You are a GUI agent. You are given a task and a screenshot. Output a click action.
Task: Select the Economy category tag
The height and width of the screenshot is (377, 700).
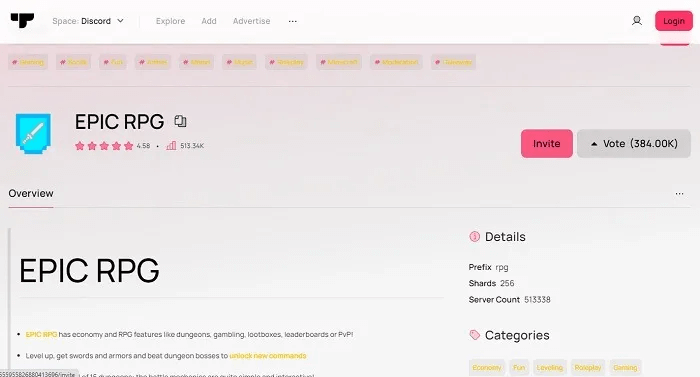(x=487, y=367)
